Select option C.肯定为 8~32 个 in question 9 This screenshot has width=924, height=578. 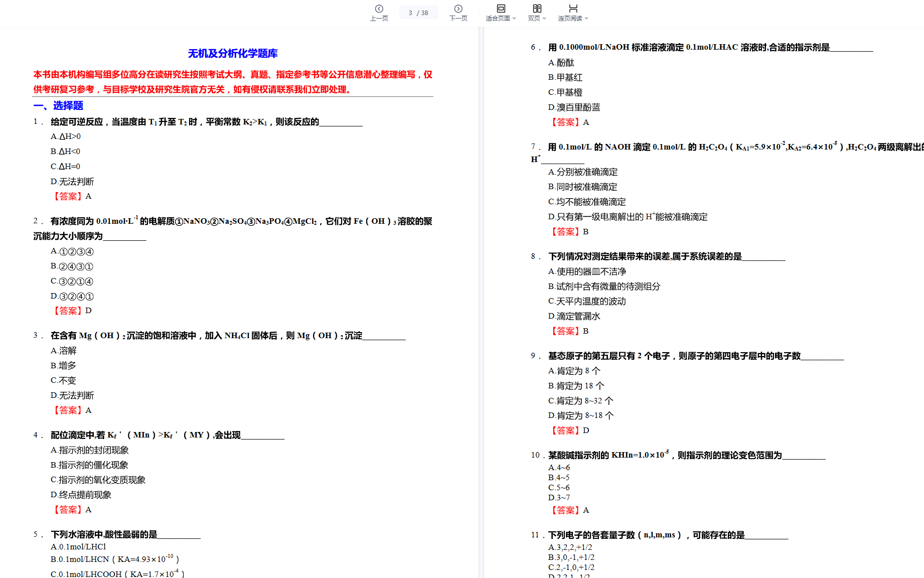click(580, 401)
